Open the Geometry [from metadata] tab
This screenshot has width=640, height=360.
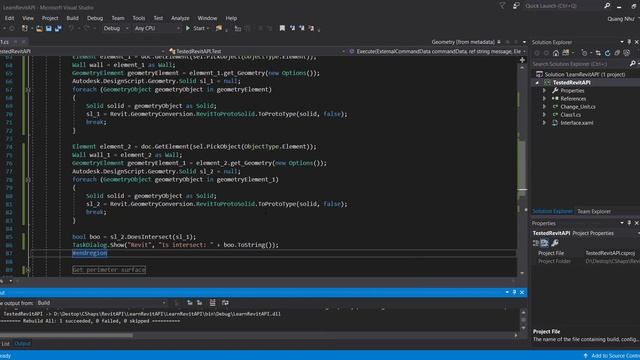pos(463,42)
